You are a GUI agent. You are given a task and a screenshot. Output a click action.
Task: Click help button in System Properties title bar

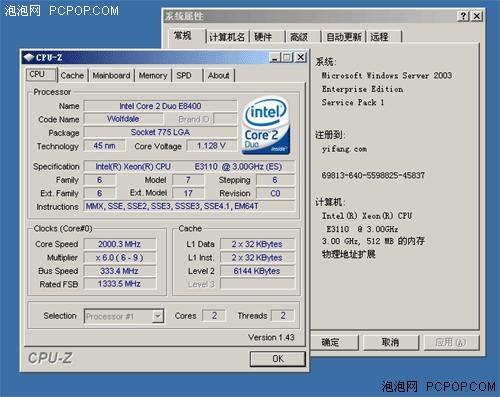coord(463,16)
